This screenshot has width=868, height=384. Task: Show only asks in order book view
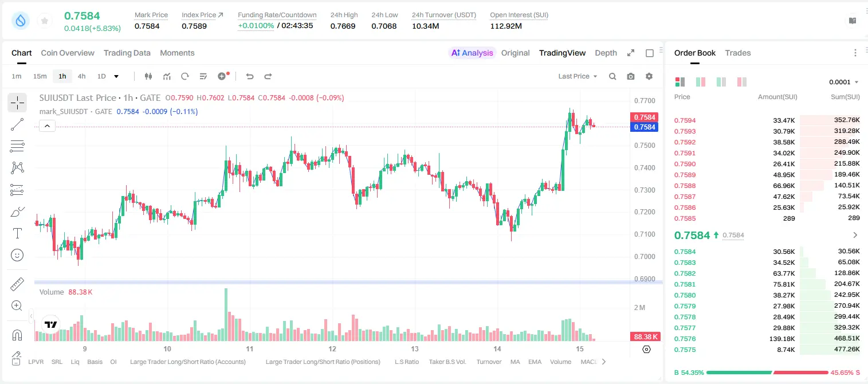click(x=742, y=82)
